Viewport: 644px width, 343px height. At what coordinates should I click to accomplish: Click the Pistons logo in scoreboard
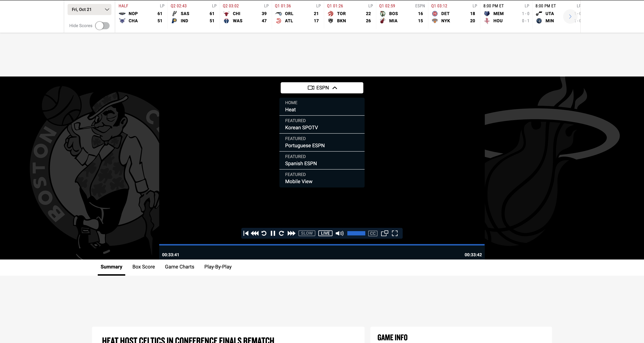435,13
